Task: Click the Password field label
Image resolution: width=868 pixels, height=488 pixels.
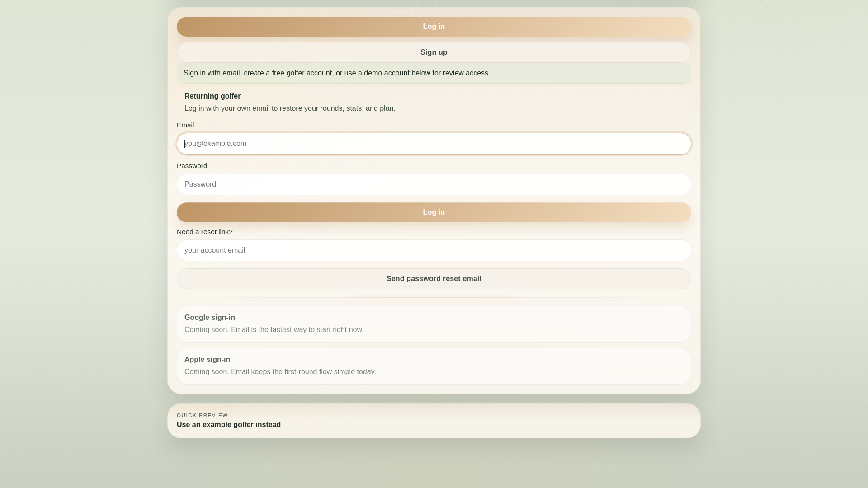Action: pyautogui.click(x=192, y=166)
